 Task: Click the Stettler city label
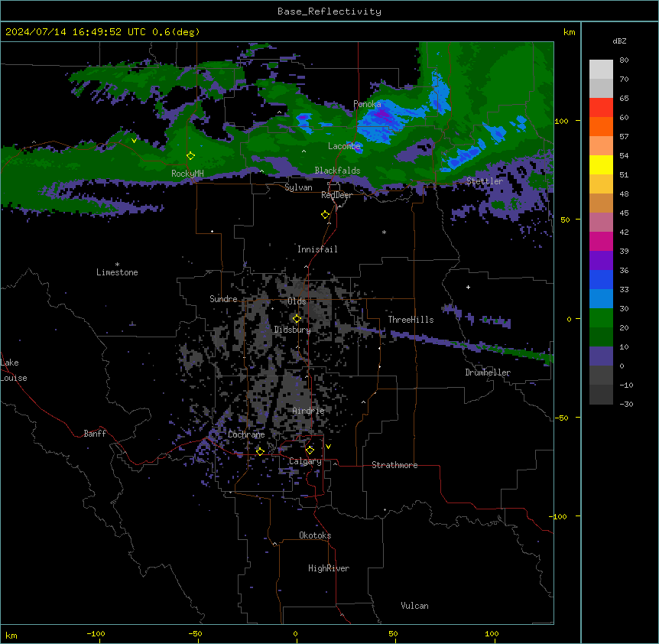pos(485,181)
